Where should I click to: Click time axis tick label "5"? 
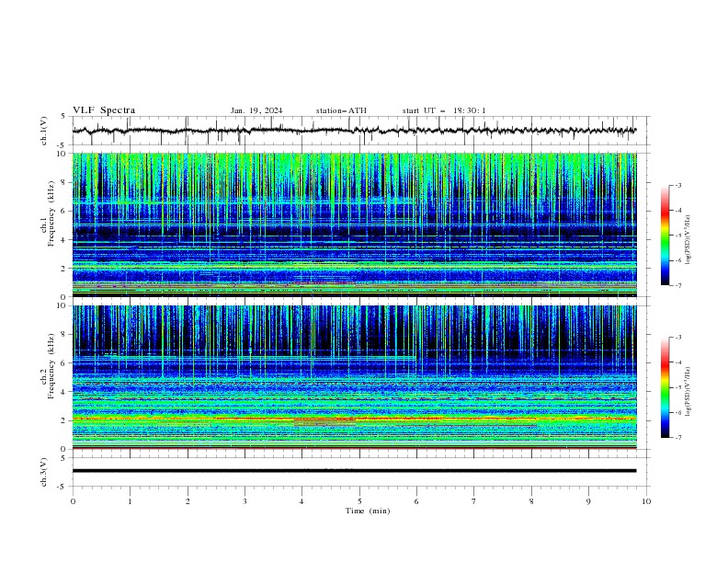click(359, 501)
